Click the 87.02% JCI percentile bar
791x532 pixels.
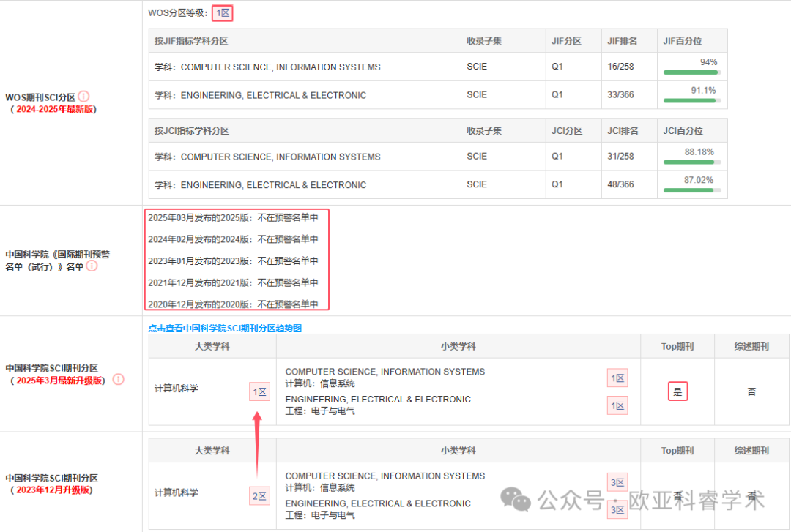click(x=692, y=190)
